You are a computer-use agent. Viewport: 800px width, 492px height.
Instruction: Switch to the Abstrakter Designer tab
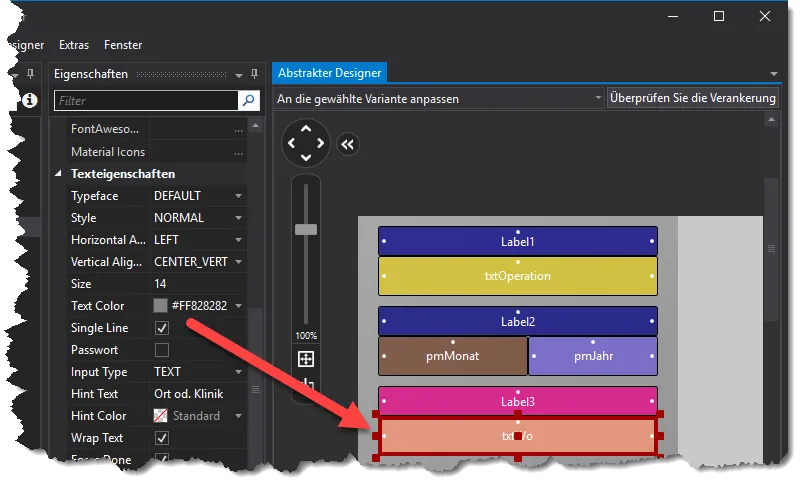tap(330, 73)
